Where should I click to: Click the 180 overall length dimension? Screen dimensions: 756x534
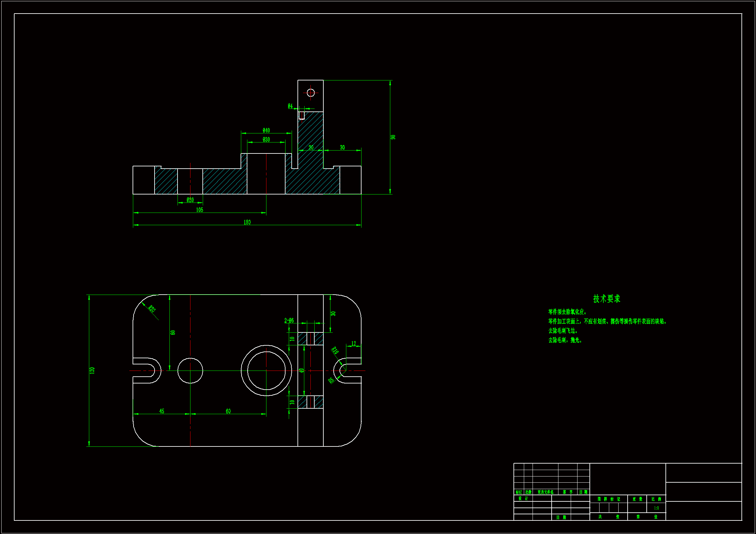pyautogui.click(x=247, y=222)
